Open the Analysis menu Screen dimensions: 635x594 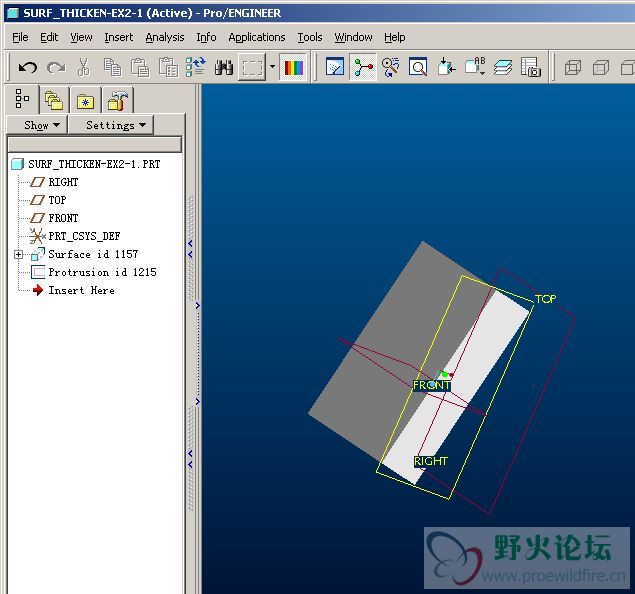pyautogui.click(x=165, y=37)
